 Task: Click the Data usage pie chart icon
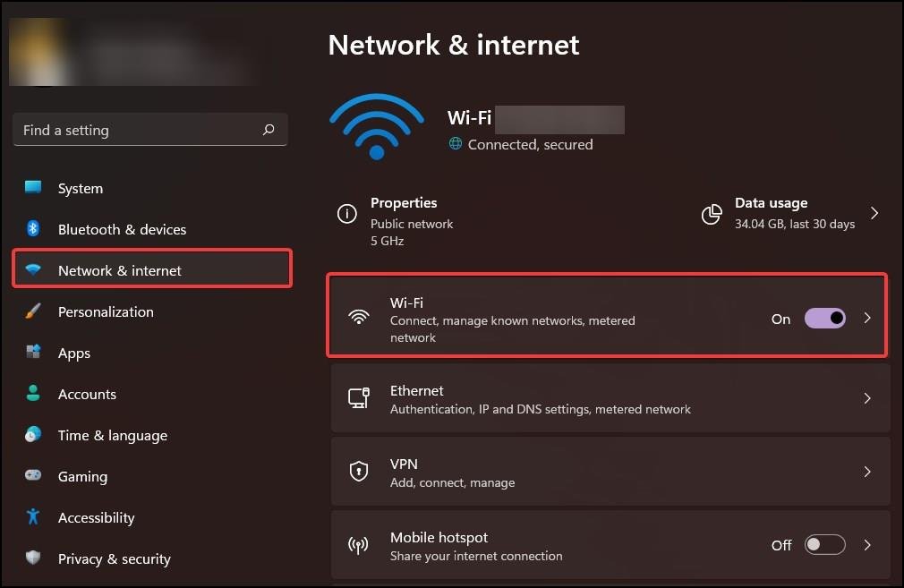point(712,214)
